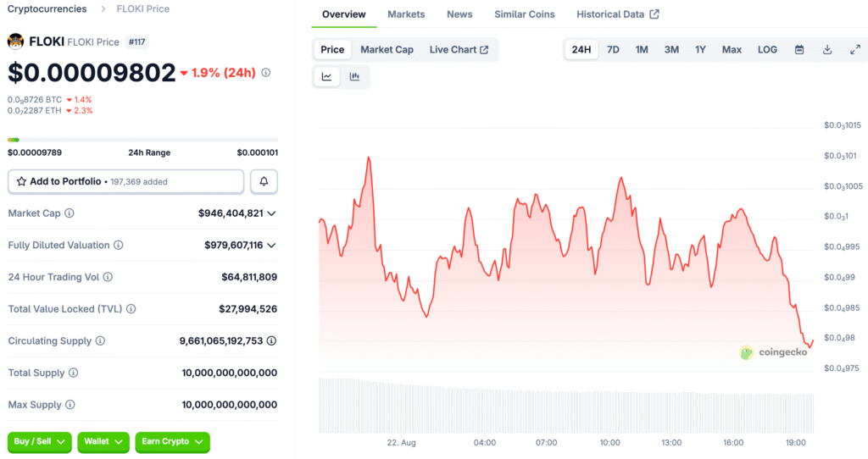Expand chart to fullscreen
This screenshot has height=459, width=868.
tap(855, 50)
